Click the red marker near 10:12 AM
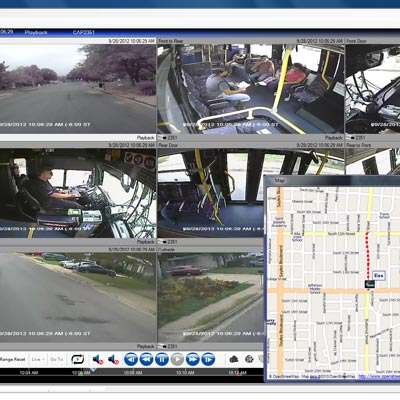Image resolution: width=400 pixels, height=400 pixels. (x=239, y=375)
